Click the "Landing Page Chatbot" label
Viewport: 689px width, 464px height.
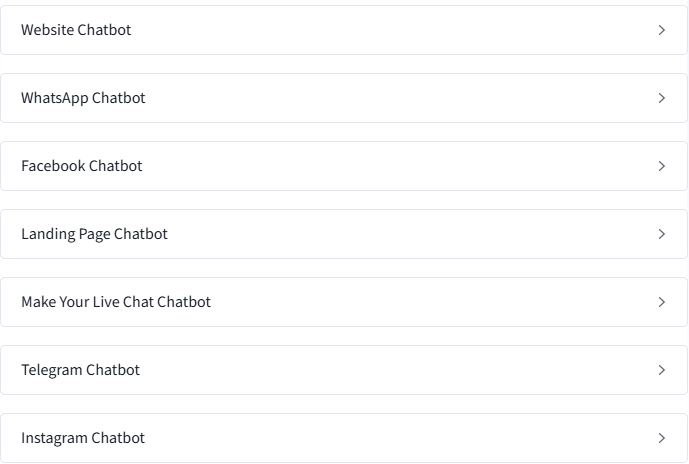coord(94,234)
